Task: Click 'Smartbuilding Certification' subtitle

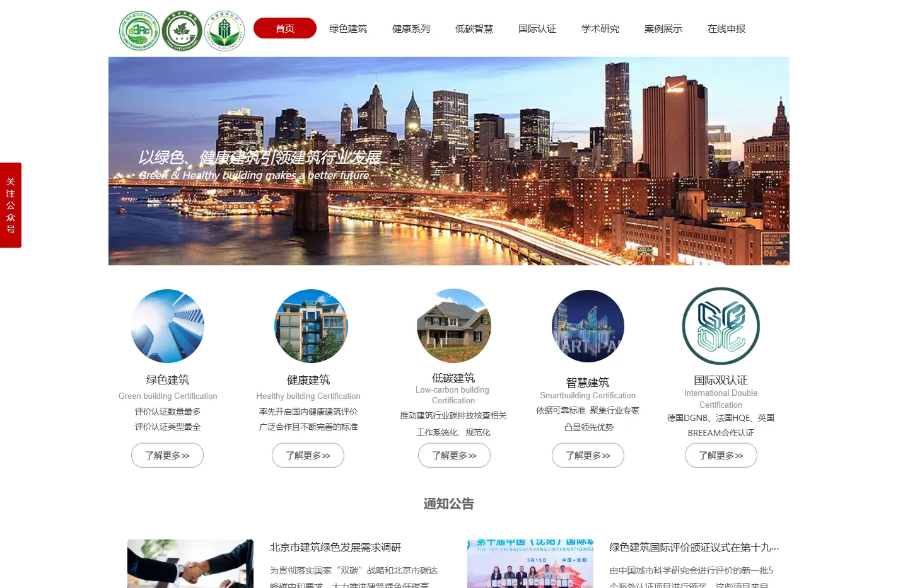Action: click(588, 395)
